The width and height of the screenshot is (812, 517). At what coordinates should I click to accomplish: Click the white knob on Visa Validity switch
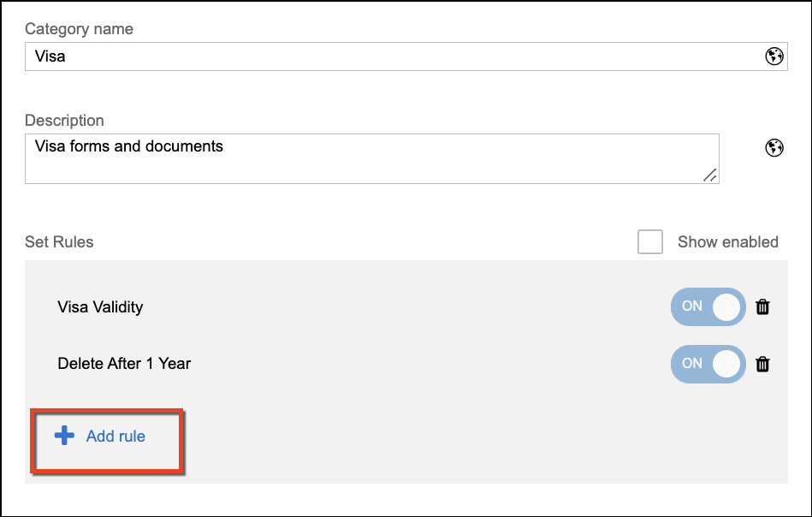tap(726, 306)
